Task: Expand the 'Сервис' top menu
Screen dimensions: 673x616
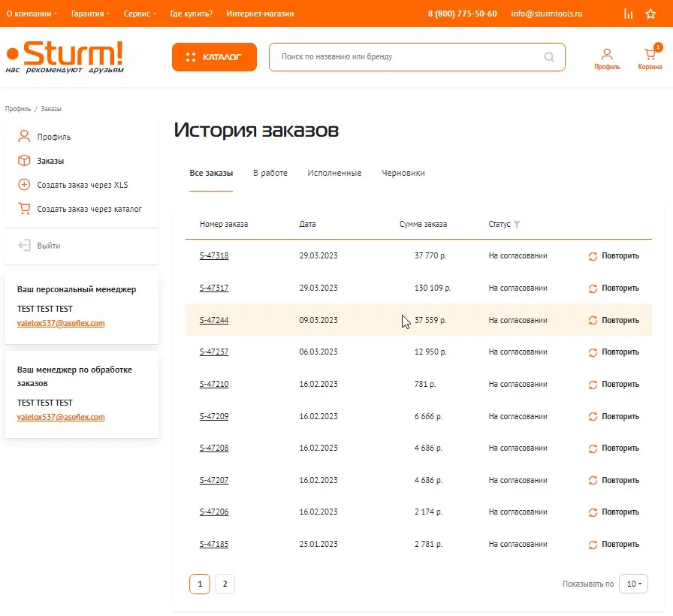Action: pyautogui.click(x=140, y=14)
